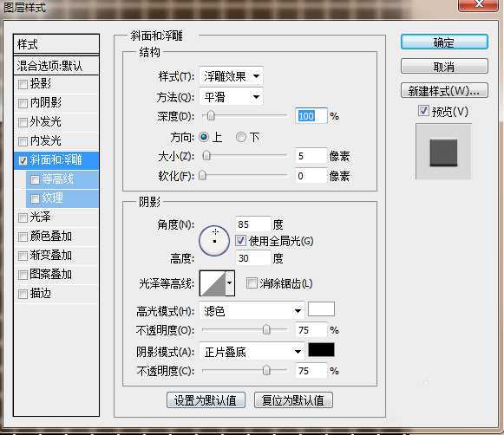Click the 角度 angle input field
The height and width of the screenshot is (435, 504).
click(253, 224)
